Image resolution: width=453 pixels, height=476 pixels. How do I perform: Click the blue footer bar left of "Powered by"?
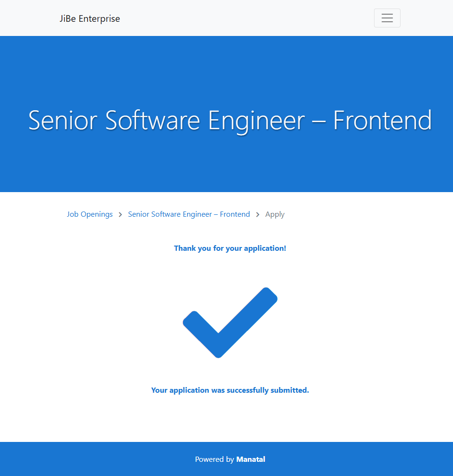(95, 459)
